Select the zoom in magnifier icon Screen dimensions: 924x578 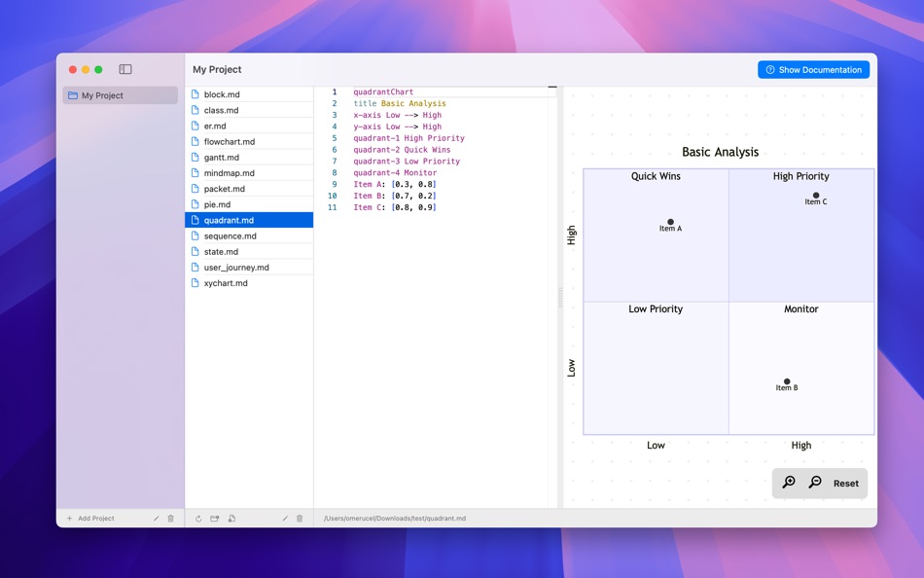pyautogui.click(x=789, y=481)
